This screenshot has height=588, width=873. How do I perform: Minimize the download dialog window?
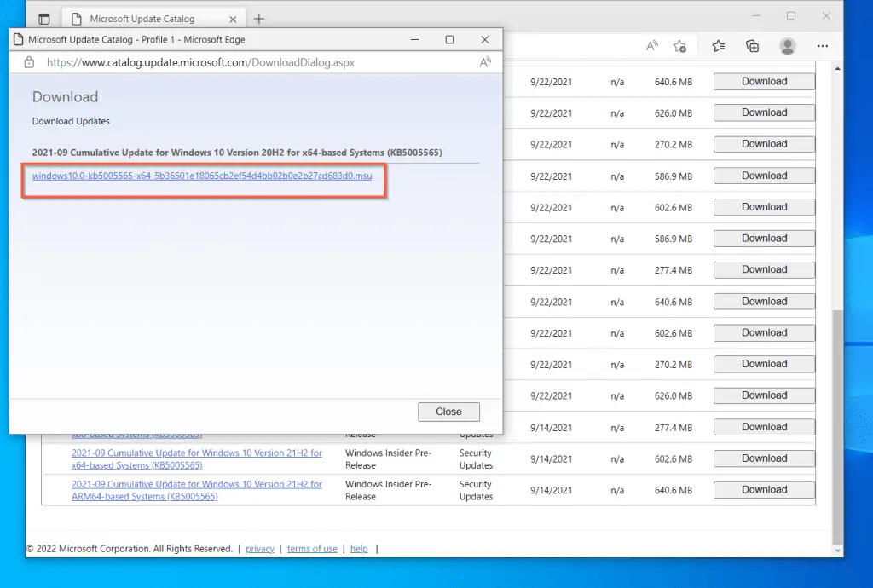pos(414,39)
